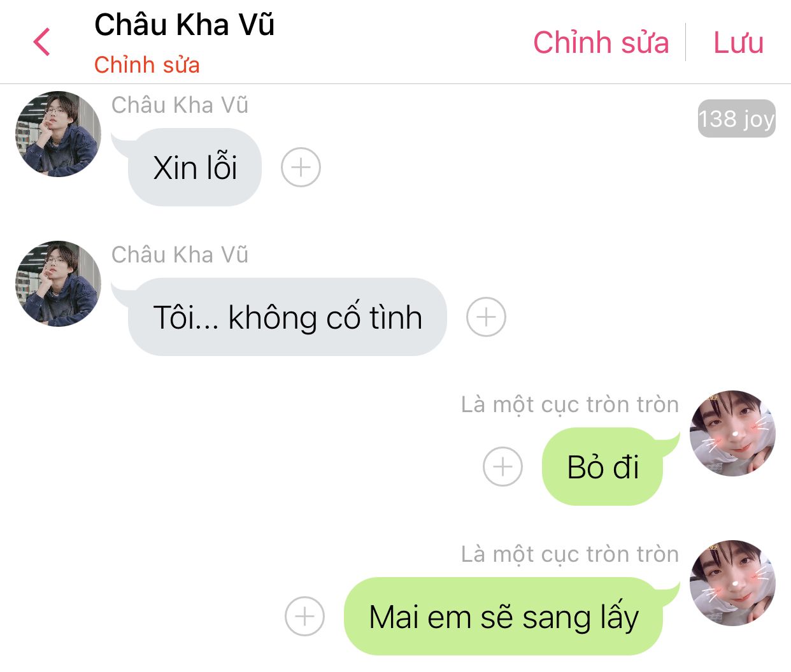This screenshot has height=672, width=791.
Task: Click "Là một cục tròn tròn" above "Bỏ đi"
Action: [x=570, y=404]
